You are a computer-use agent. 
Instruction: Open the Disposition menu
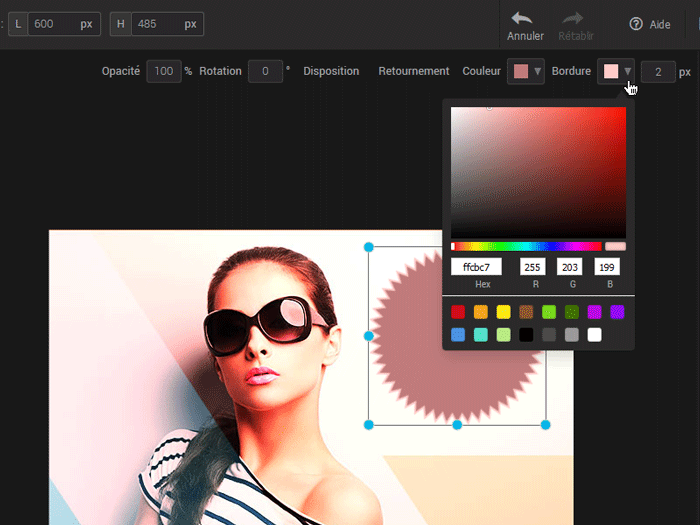pos(331,72)
